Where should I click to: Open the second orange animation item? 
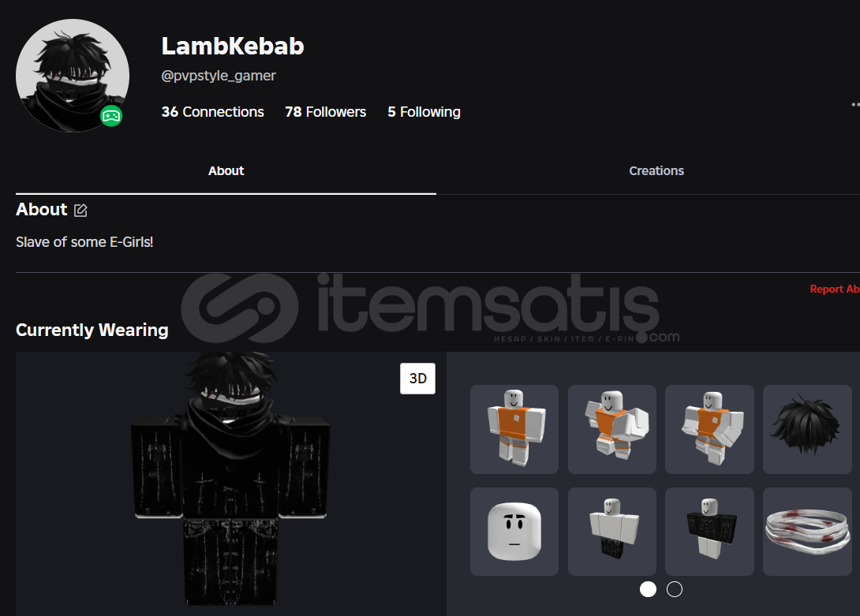[x=612, y=429]
